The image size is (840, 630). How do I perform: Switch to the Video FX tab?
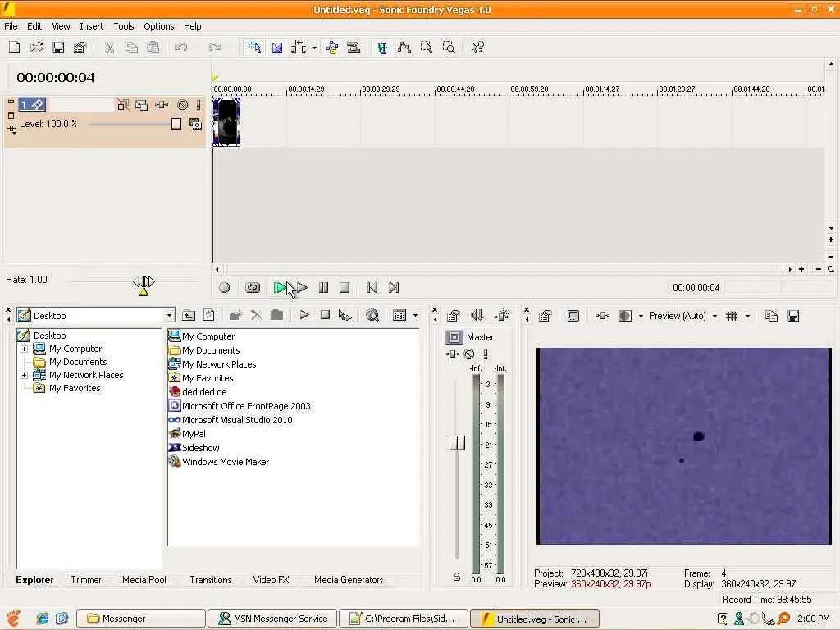(x=271, y=580)
